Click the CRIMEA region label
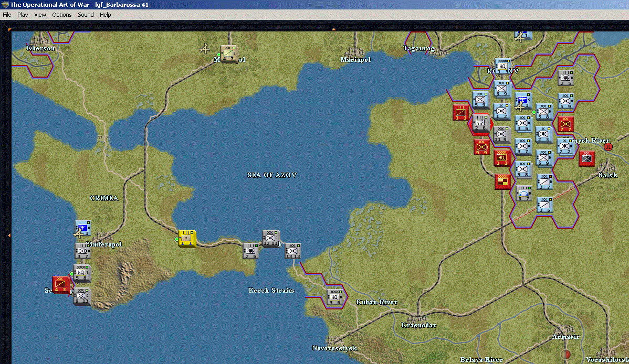The width and height of the screenshot is (629, 364). 104,198
